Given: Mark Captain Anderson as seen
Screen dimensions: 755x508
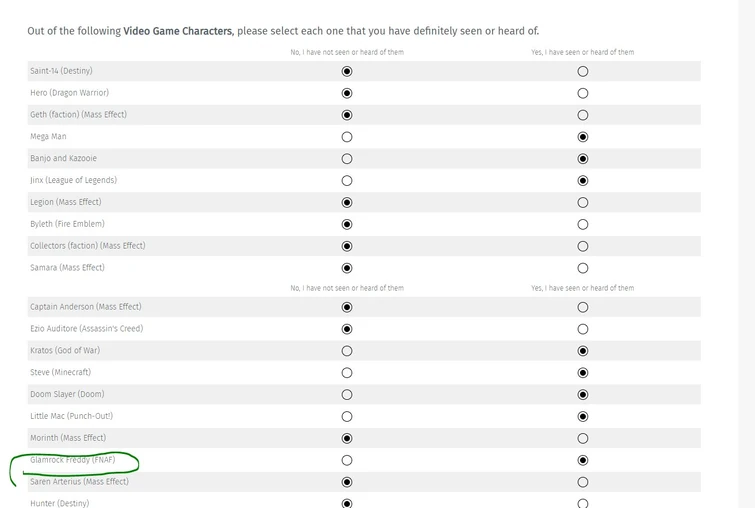Looking at the screenshot, I should coord(583,307).
